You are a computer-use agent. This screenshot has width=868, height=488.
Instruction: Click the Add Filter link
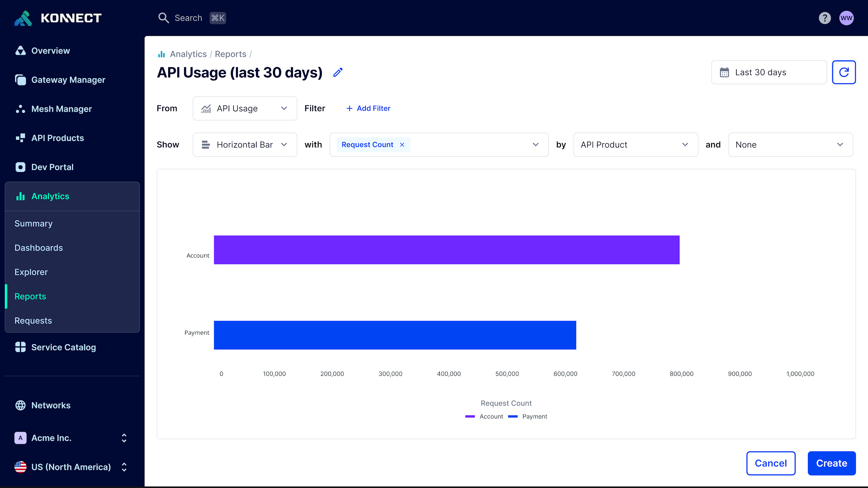[368, 108]
